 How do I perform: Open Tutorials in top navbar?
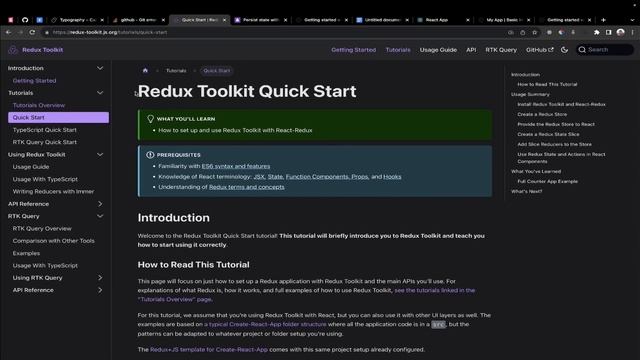coord(398,50)
